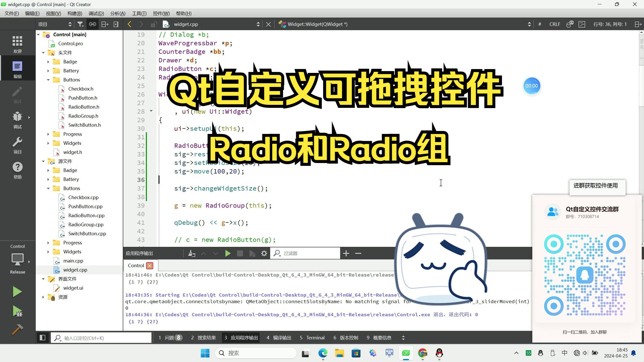This screenshot has height=362, width=644.
Task: Open the Widget::Widget symbol dropdown
Action: tap(405, 24)
